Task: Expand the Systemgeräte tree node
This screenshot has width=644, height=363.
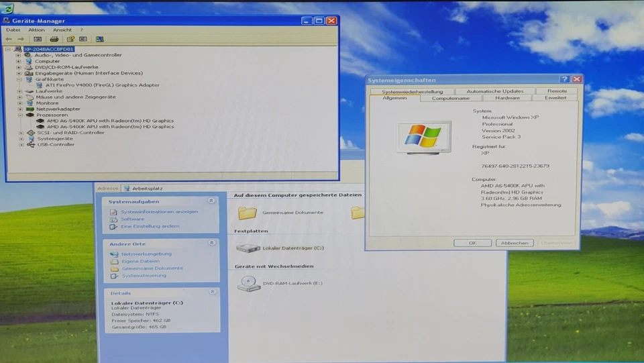Action: pyautogui.click(x=21, y=139)
